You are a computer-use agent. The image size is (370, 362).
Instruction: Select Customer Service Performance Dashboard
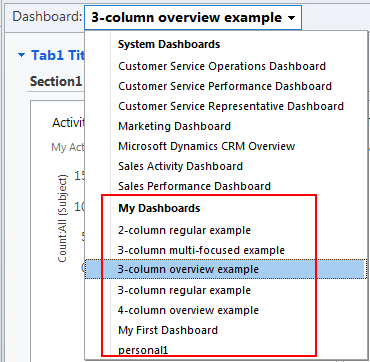tap(225, 86)
